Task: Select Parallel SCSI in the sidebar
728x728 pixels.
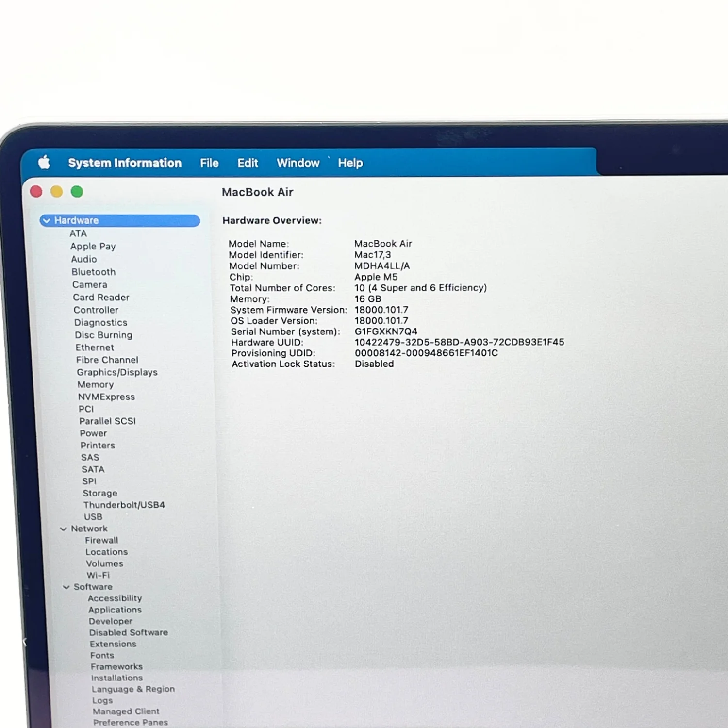Action: pos(108,421)
